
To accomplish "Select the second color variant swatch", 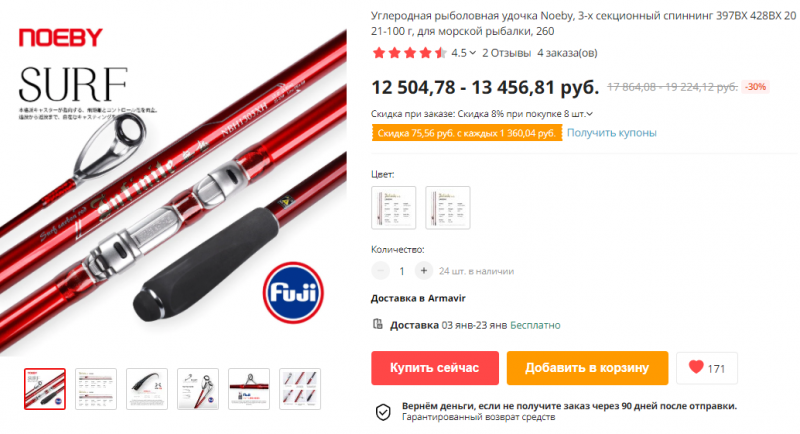I will [x=447, y=208].
